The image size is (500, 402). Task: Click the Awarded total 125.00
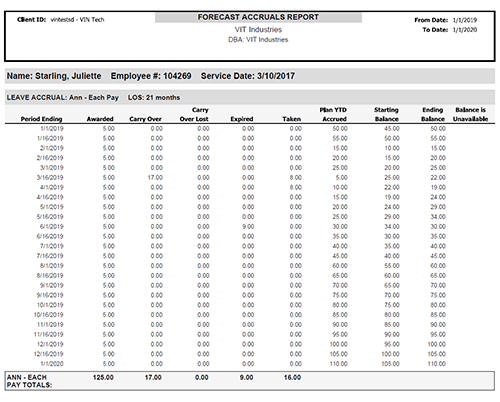[103, 377]
